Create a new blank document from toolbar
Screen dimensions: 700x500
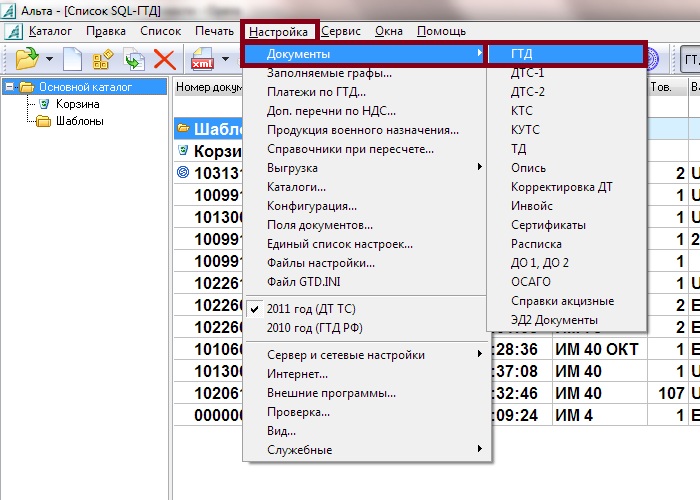[x=73, y=61]
